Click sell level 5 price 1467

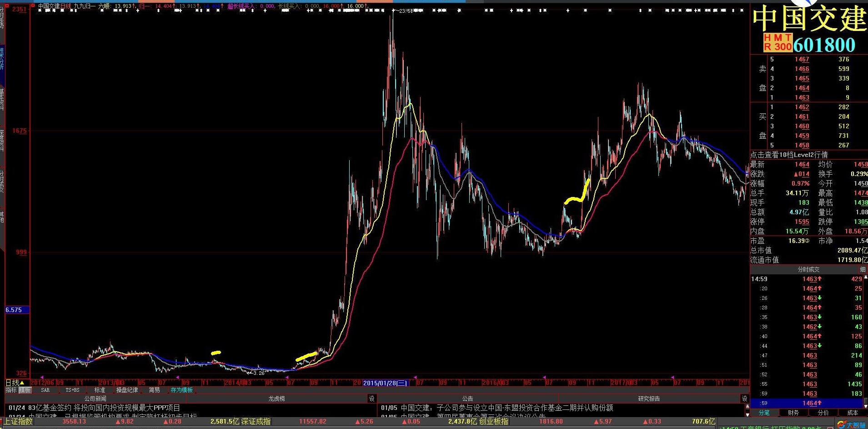[x=802, y=59]
